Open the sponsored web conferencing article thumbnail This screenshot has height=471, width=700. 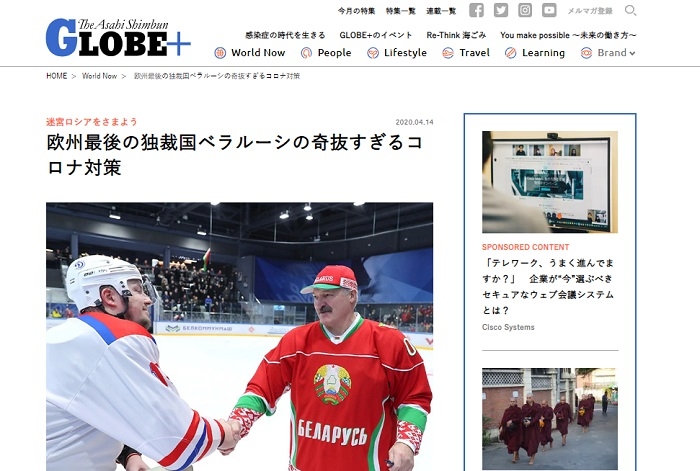click(x=549, y=181)
